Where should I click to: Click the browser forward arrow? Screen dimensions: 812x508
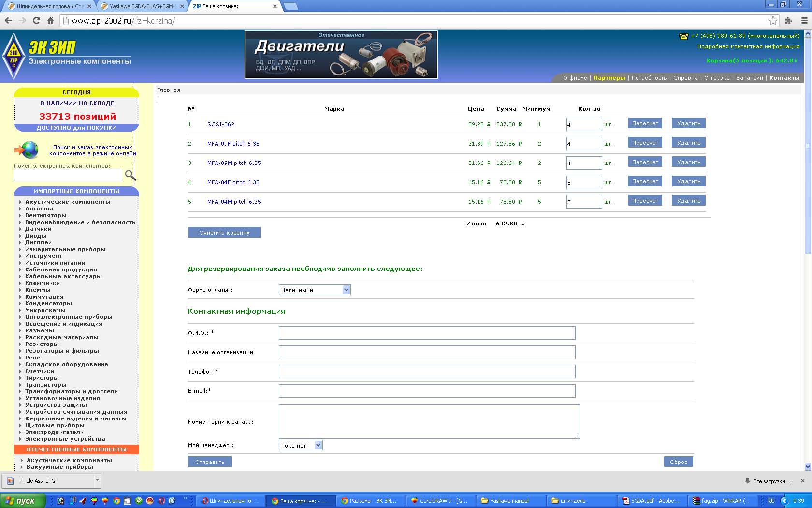pos(22,21)
